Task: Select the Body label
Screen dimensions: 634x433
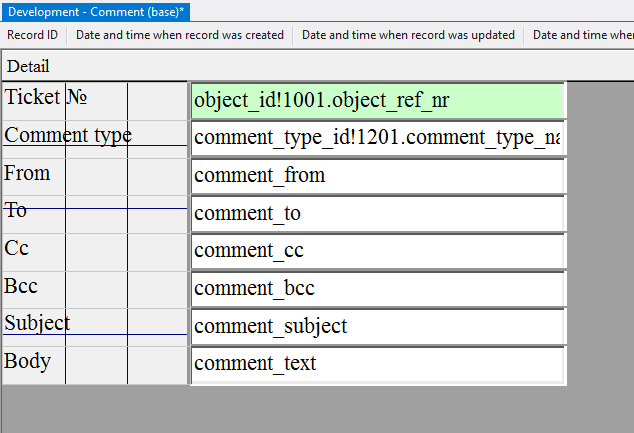Action: coord(28,361)
